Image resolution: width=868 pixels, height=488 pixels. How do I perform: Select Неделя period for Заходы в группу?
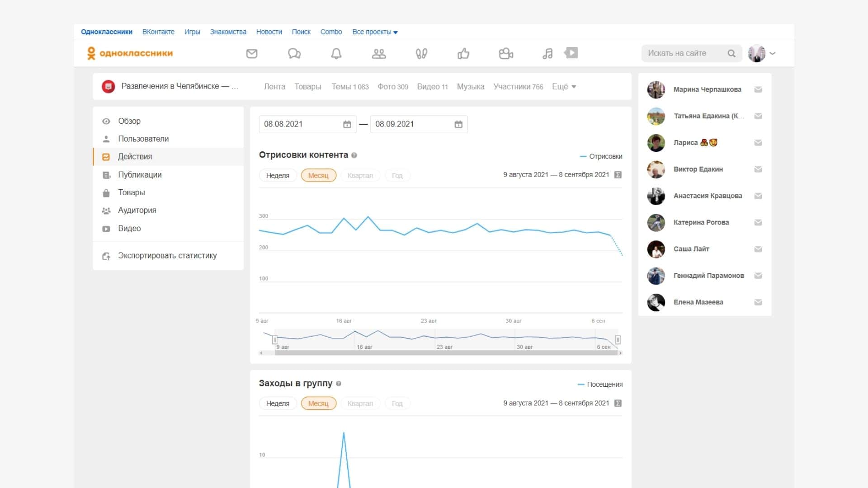pos(278,404)
